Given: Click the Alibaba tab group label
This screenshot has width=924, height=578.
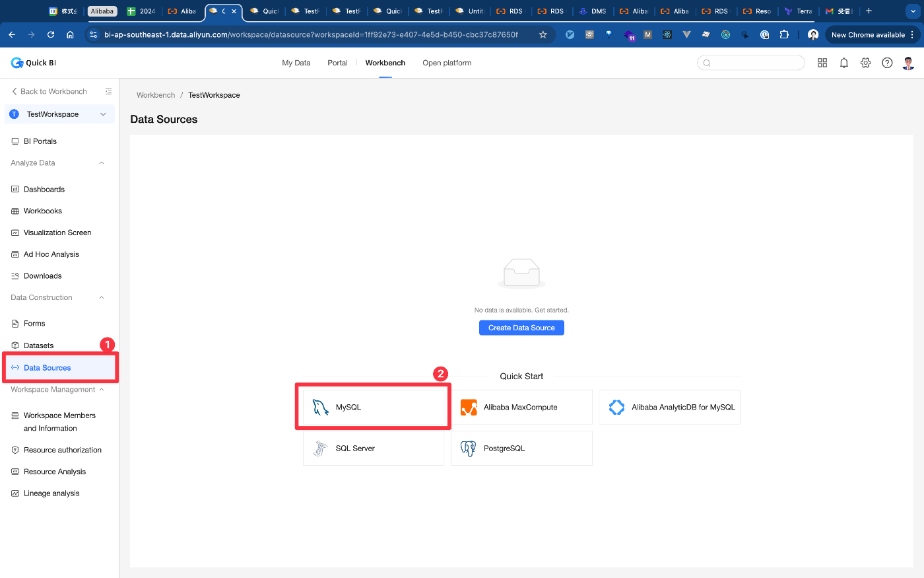Looking at the screenshot, I should pos(102,11).
